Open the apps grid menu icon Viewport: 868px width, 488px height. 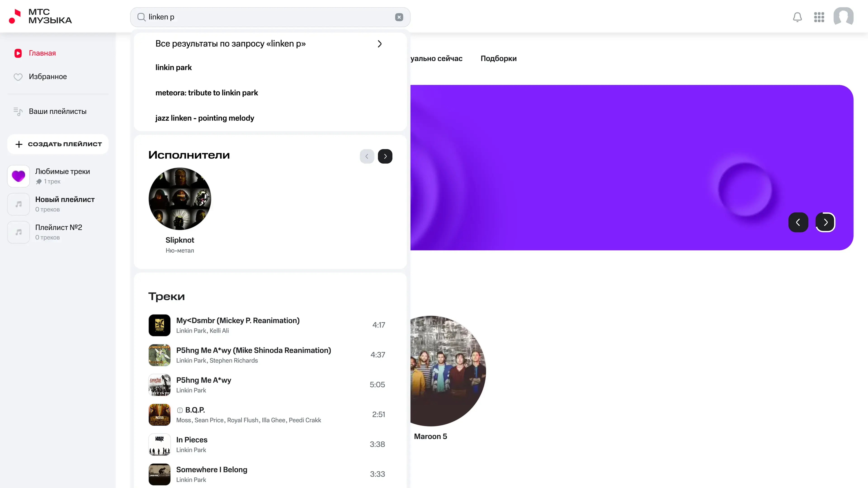[819, 17]
